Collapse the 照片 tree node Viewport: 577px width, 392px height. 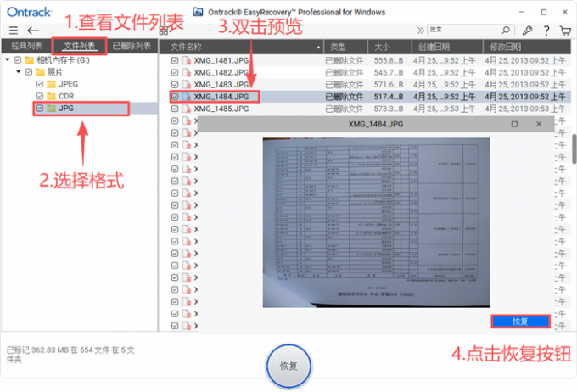pos(19,72)
